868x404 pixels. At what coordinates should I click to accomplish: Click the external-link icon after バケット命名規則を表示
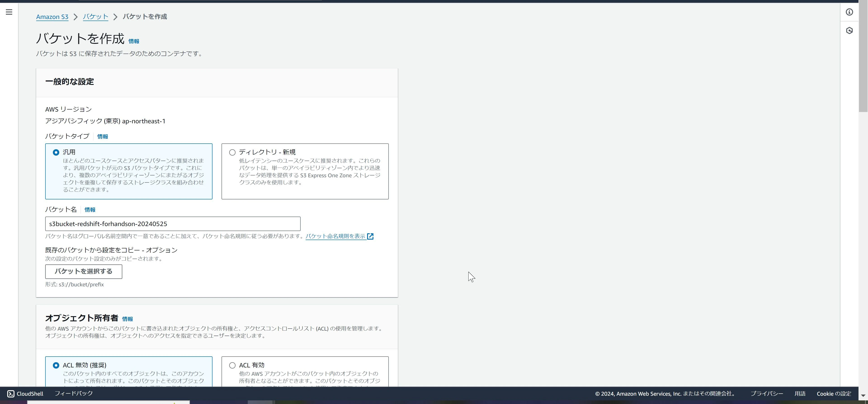point(370,236)
